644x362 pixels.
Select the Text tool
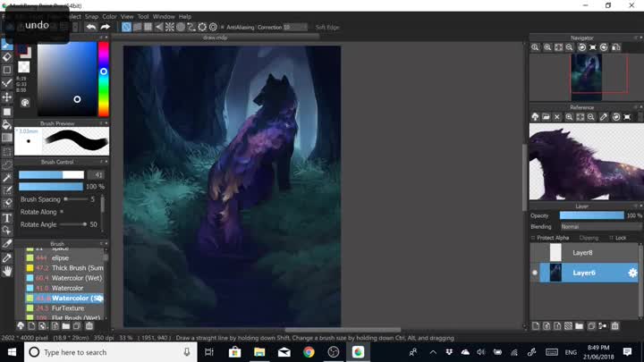coord(7,217)
